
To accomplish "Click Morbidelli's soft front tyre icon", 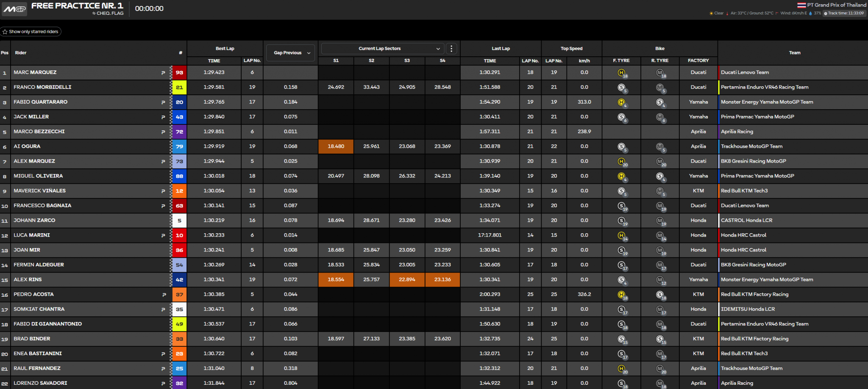I will 621,87.
